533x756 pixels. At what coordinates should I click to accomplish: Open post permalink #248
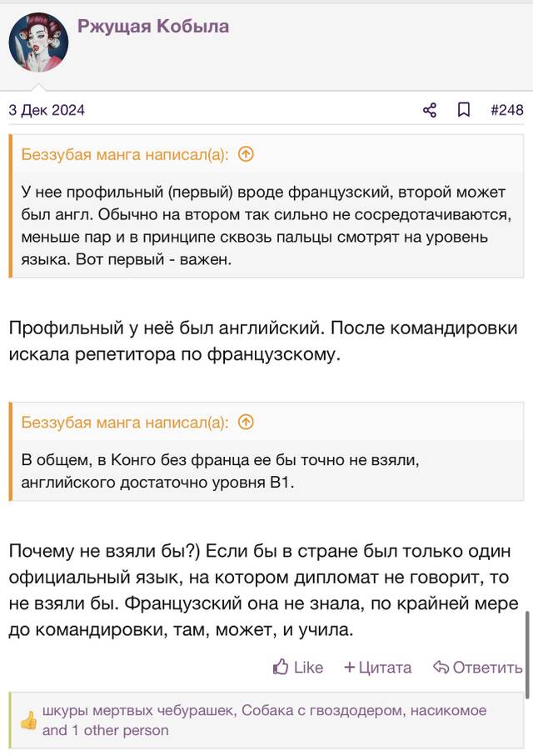coord(507,110)
